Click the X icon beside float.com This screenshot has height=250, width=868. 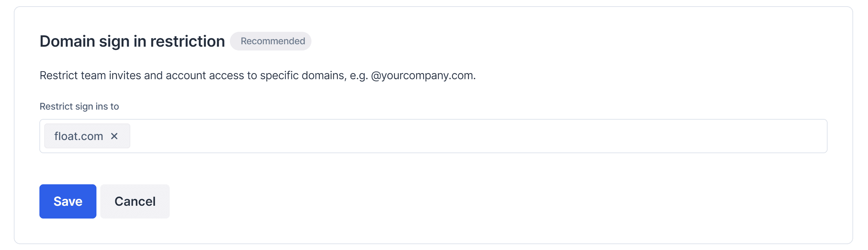(114, 136)
